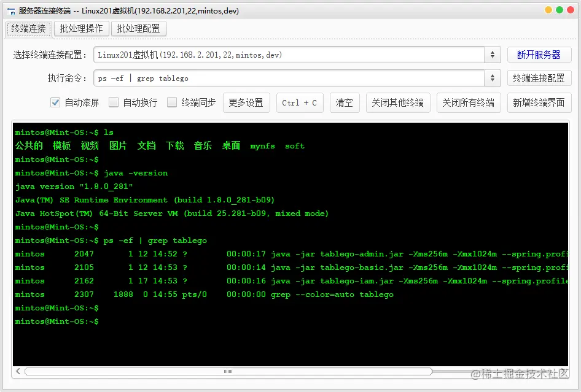581x392 pixels.
Task: Click 新增终端界面 button
Action: pyautogui.click(x=539, y=102)
